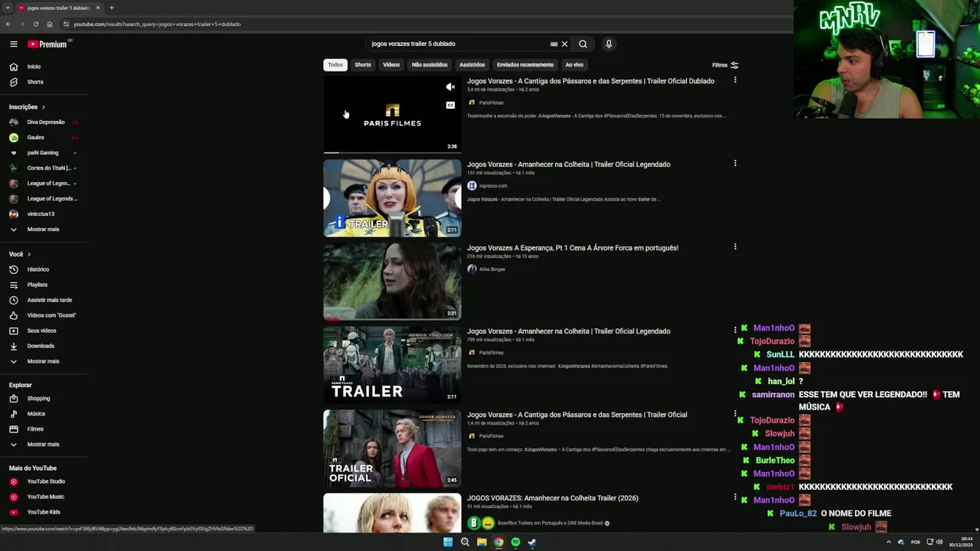Open YouTube Kids link
This screenshot has height=551, width=980.
coord(44,512)
